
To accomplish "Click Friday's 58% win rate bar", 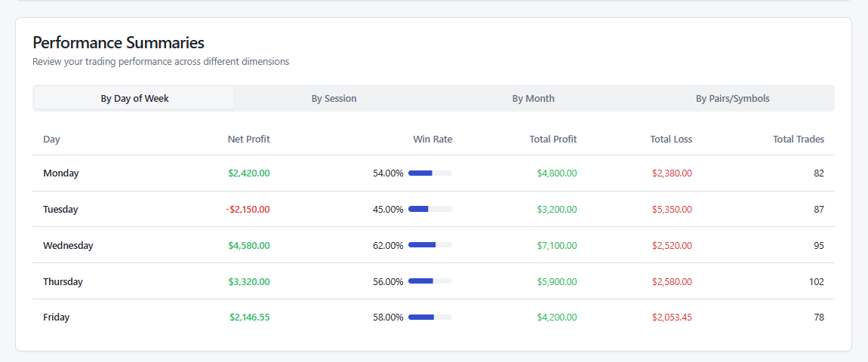I will (x=429, y=318).
